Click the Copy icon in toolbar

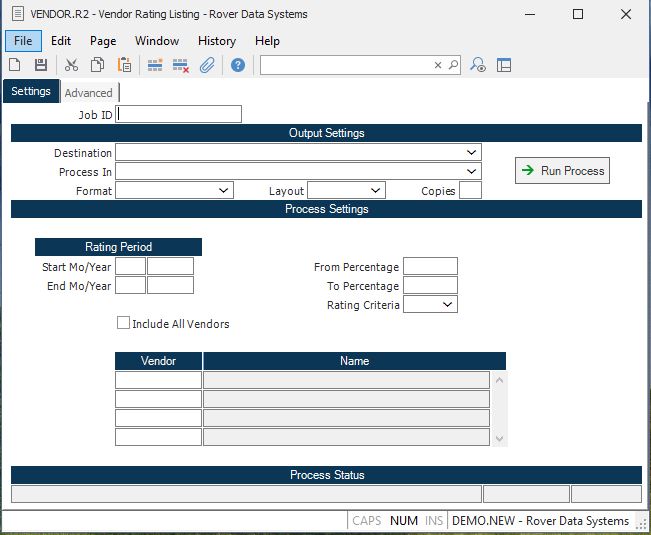(x=98, y=65)
